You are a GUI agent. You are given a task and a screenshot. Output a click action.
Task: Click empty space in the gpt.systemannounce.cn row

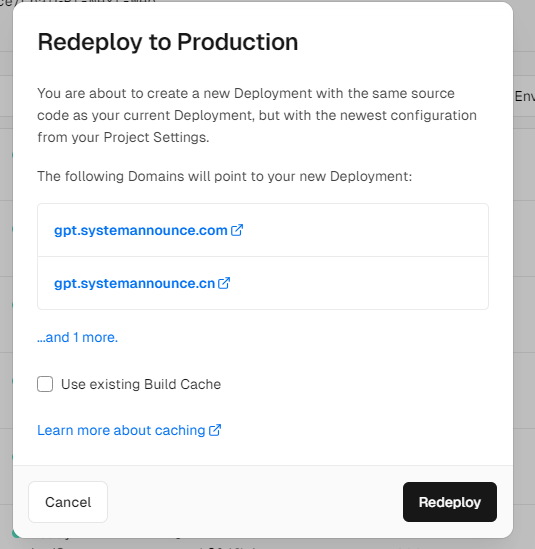point(357,283)
